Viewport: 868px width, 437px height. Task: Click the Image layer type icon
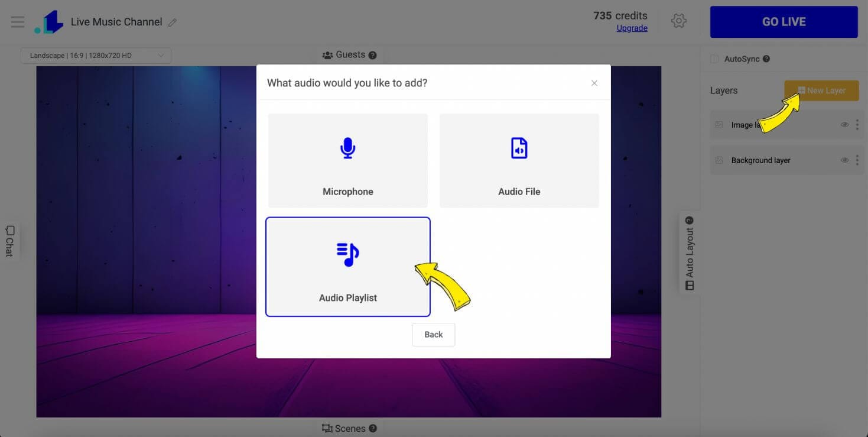[x=719, y=125]
